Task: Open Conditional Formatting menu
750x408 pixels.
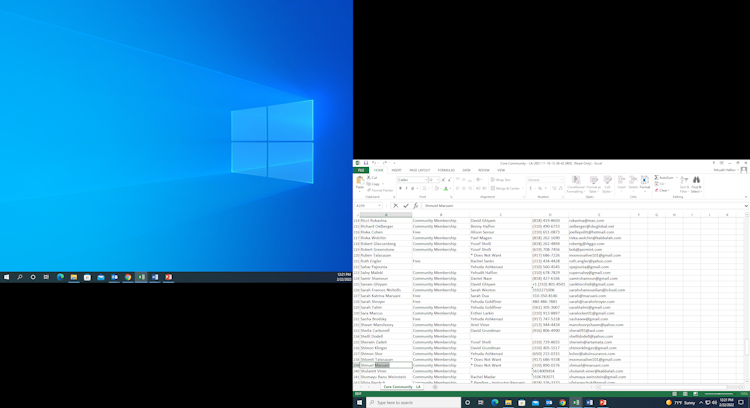Action: pos(575,184)
